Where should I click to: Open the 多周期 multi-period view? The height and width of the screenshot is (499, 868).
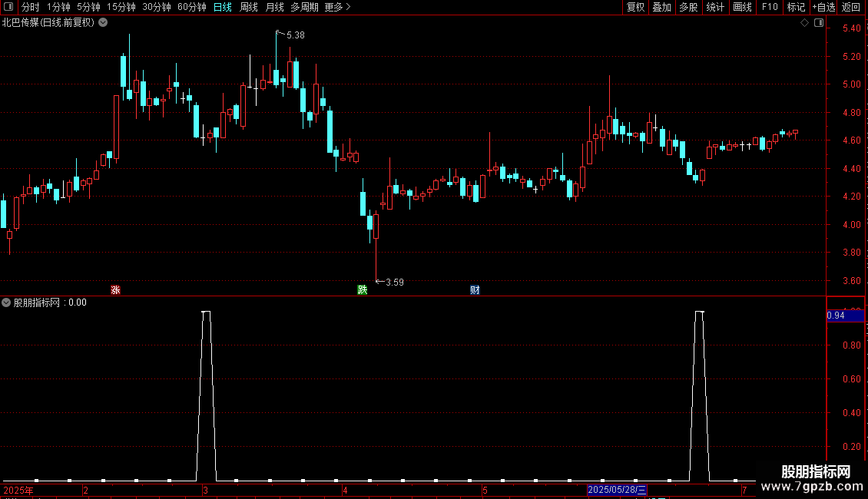(x=304, y=7)
